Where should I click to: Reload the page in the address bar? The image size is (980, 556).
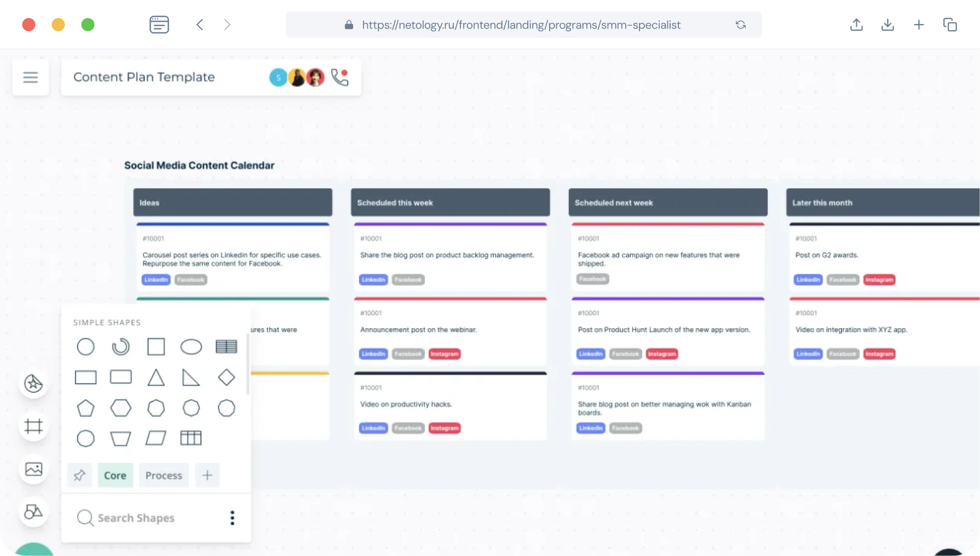pyautogui.click(x=741, y=25)
